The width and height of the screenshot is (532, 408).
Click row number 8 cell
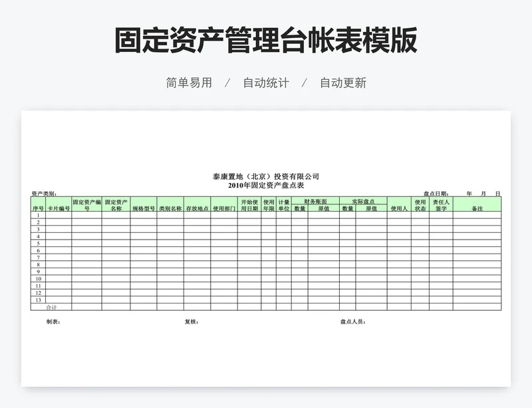click(x=38, y=264)
